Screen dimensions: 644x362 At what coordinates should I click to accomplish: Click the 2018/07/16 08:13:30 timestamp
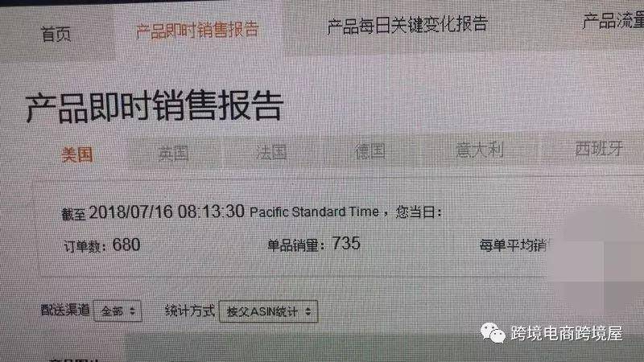coord(167,212)
